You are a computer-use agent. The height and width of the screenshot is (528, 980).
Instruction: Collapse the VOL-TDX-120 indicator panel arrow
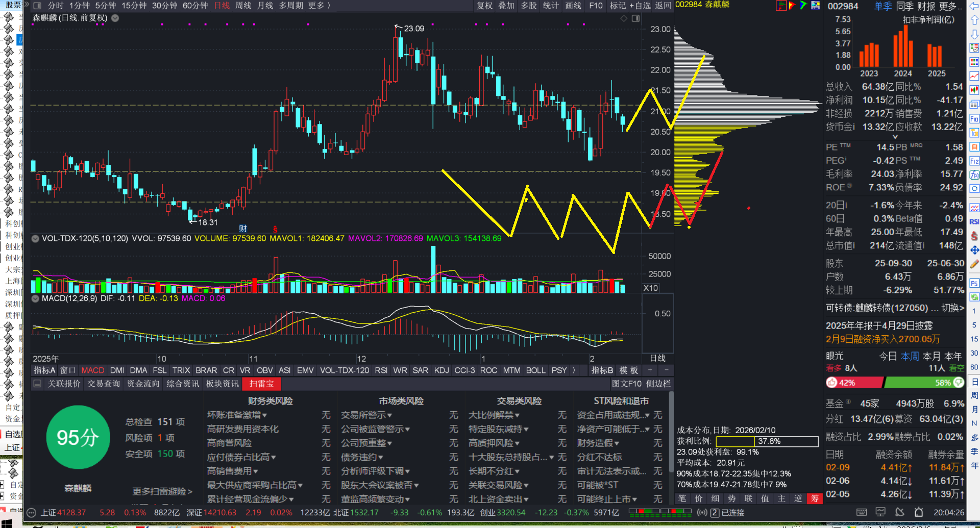pos(35,238)
